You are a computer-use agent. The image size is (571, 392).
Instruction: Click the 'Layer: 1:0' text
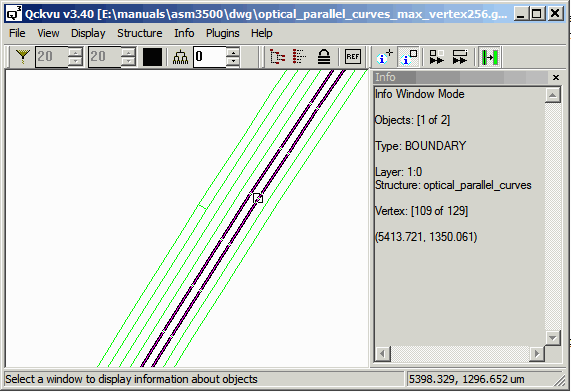point(398,172)
